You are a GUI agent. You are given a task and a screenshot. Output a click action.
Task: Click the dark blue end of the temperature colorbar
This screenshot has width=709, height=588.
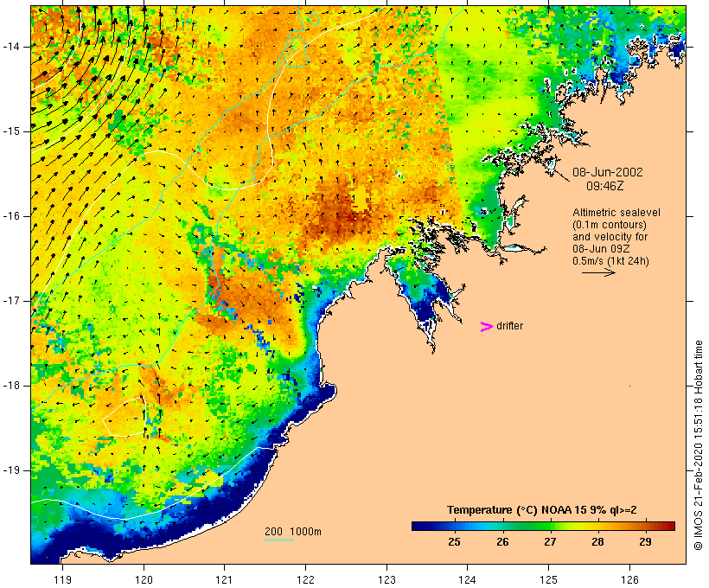(418, 526)
